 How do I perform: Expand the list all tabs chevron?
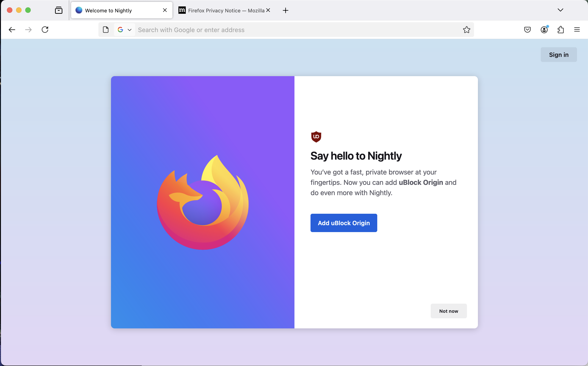click(560, 10)
